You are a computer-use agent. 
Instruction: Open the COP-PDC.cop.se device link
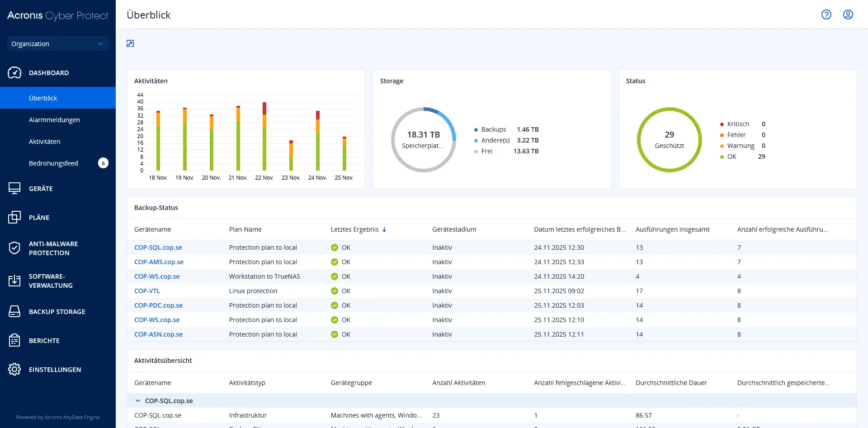(x=158, y=305)
